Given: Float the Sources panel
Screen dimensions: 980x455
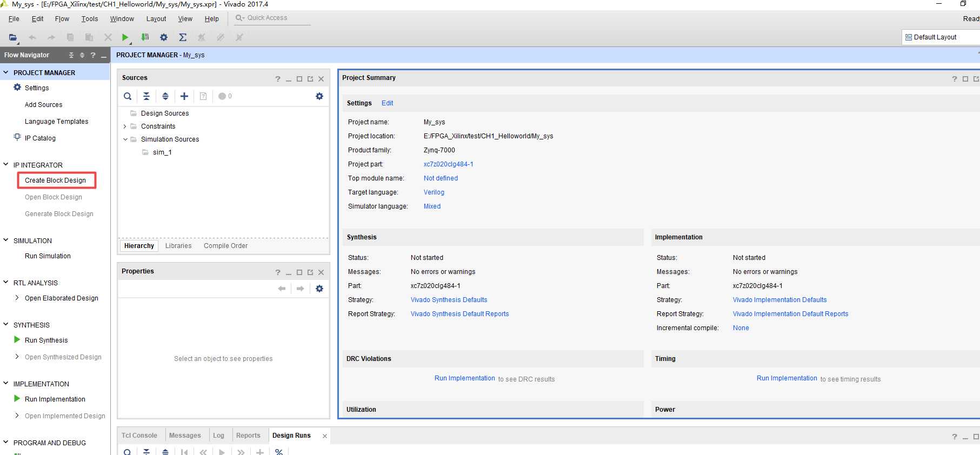Looking at the screenshot, I should pos(310,79).
